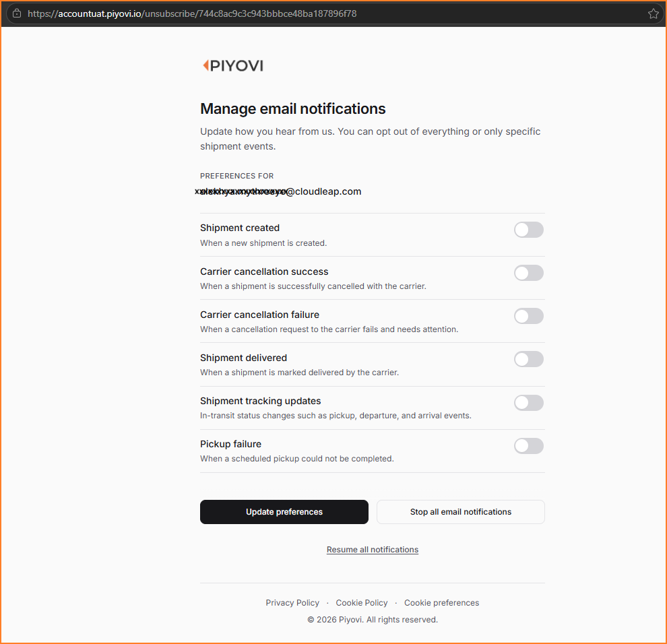Open the Cookie Policy link
The width and height of the screenshot is (667, 644).
pyautogui.click(x=362, y=603)
